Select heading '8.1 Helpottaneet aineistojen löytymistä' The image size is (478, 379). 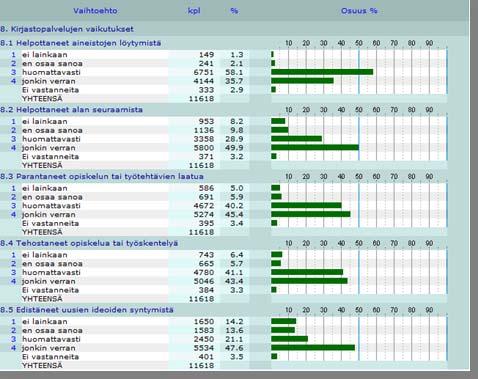(x=80, y=43)
